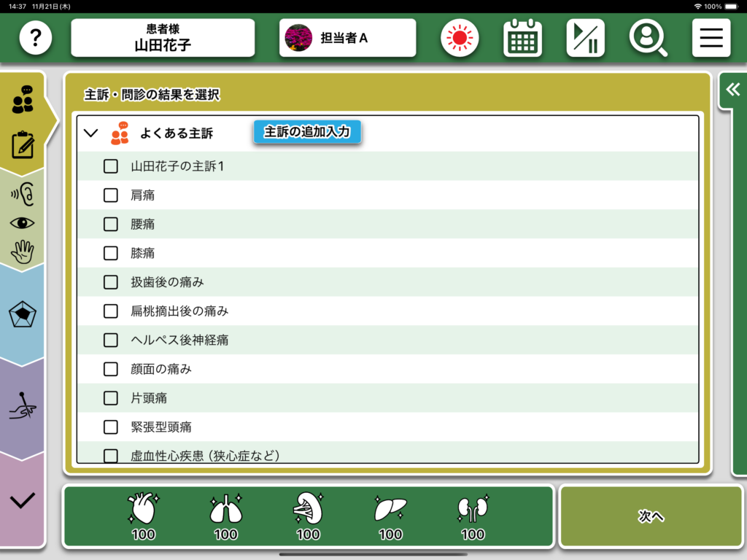Check the 肩痛 checkbox
This screenshot has width=747, height=560.
[111, 195]
